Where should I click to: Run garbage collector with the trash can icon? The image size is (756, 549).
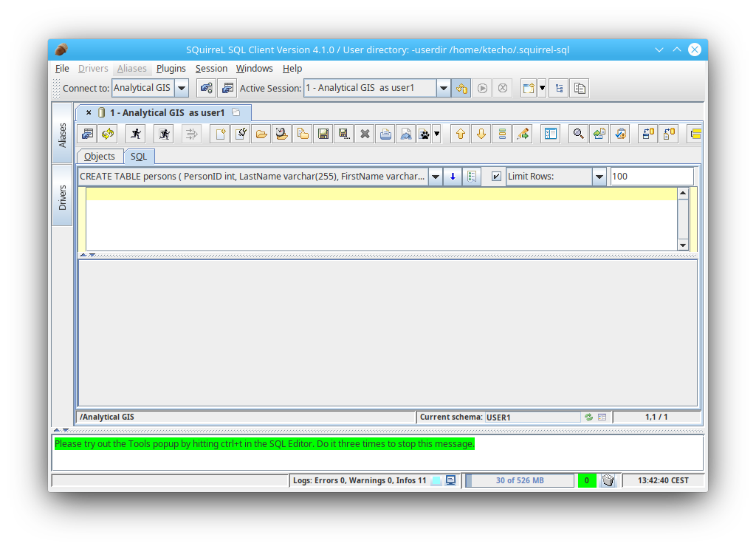(608, 480)
